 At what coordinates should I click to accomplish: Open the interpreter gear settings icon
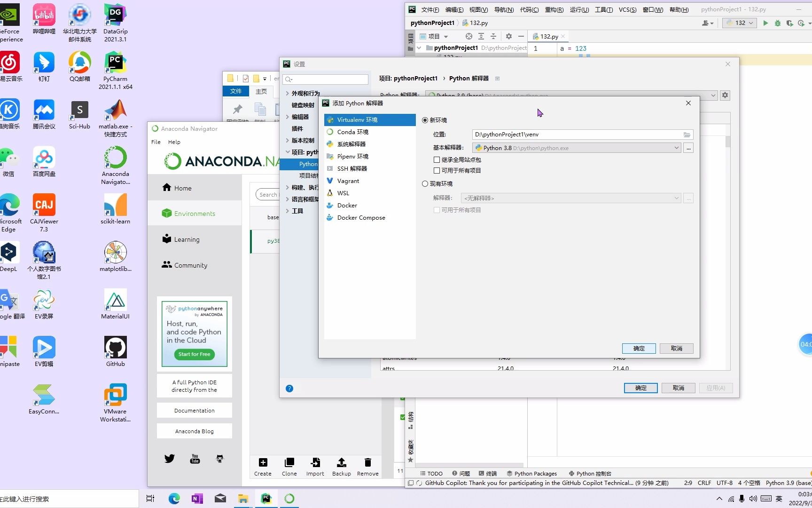[725, 95]
